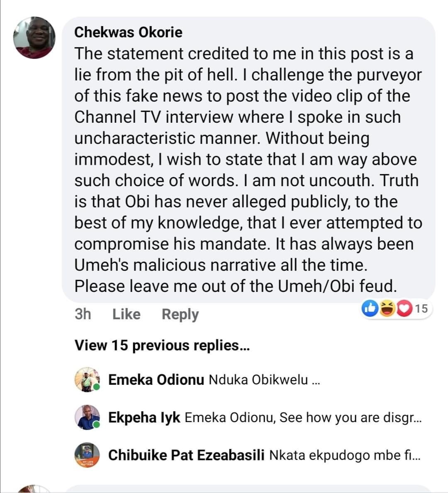Click the laughing face reaction icon

tap(387, 308)
